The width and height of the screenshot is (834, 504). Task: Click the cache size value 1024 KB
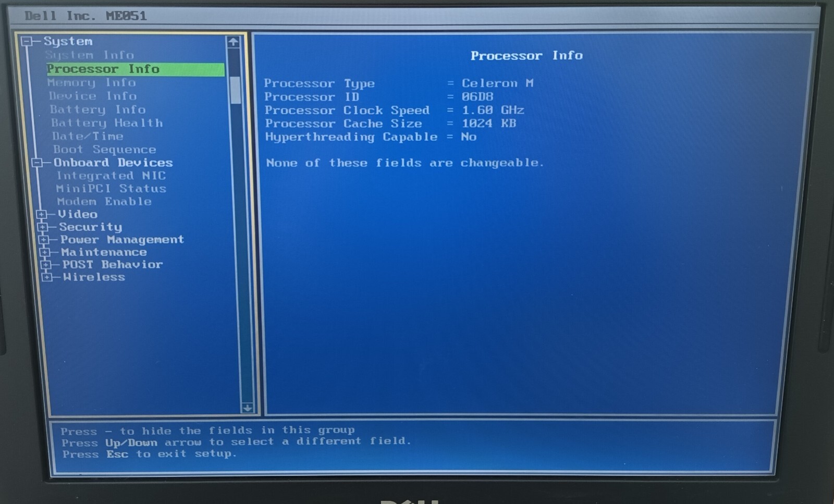(x=489, y=124)
